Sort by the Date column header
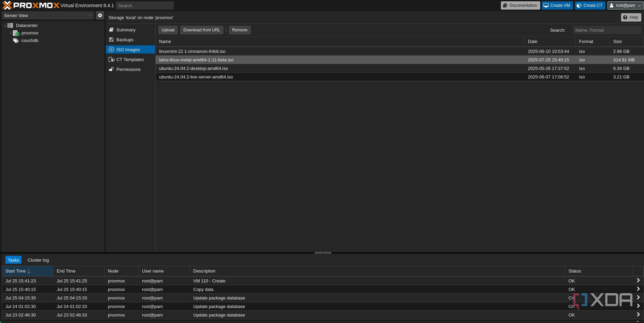The image size is (644, 323). click(x=550, y=41)
